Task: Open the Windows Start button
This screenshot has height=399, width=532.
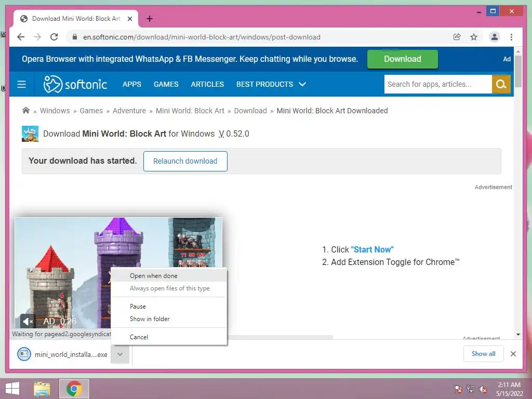Action: tap(13, 389)
